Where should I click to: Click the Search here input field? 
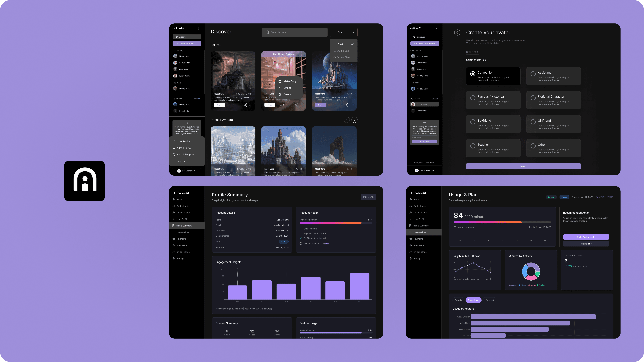(294, 32)
